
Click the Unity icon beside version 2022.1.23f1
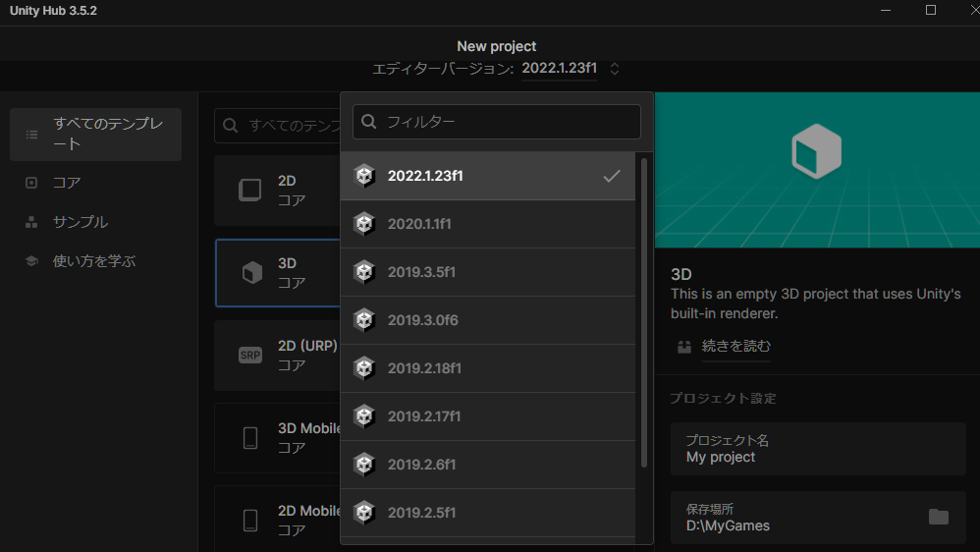(364, 176)
